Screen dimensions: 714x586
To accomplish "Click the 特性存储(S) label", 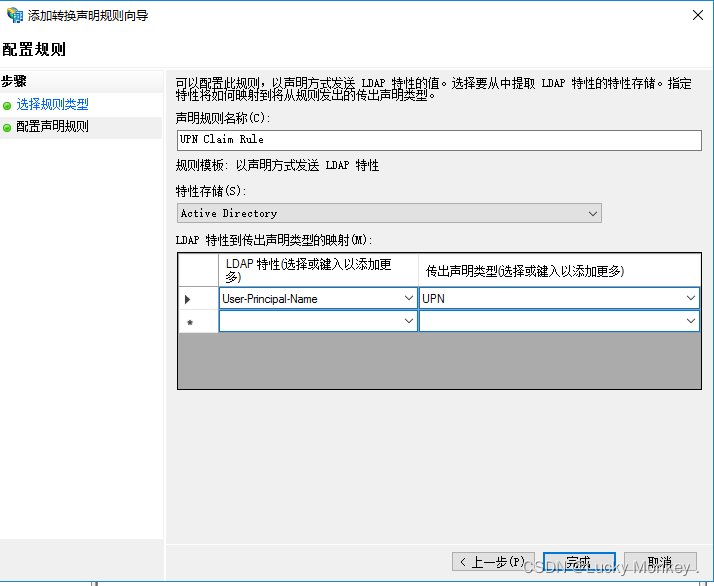I will pyautogui.click(x=211, y=191).
